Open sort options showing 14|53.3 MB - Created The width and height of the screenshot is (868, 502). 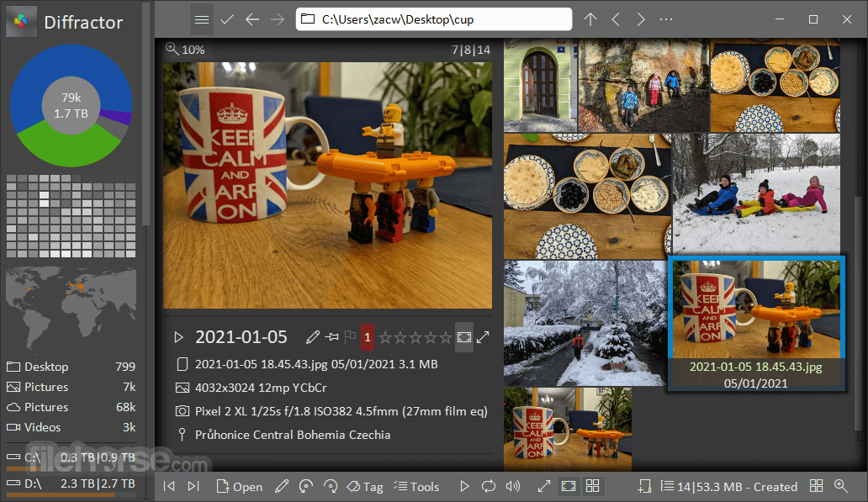pos(729,487)
